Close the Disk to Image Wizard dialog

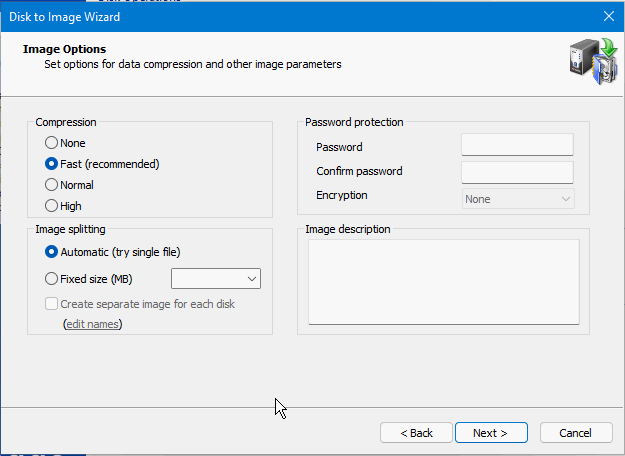tap(608, 15)
